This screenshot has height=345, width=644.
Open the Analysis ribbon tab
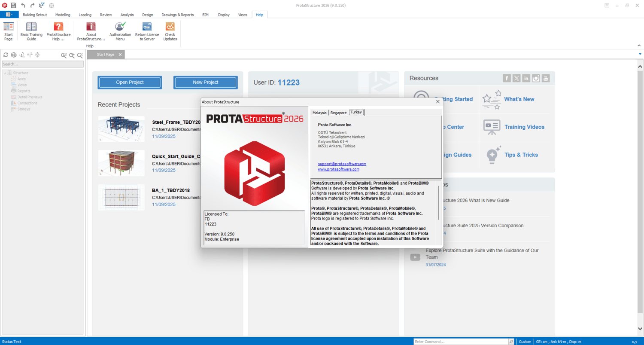click(x=127, y=15)
